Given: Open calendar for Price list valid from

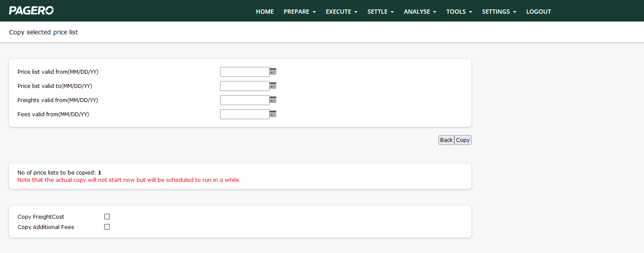Looking at the screenshot, I should pyautogui.click(x=273, y=72).
